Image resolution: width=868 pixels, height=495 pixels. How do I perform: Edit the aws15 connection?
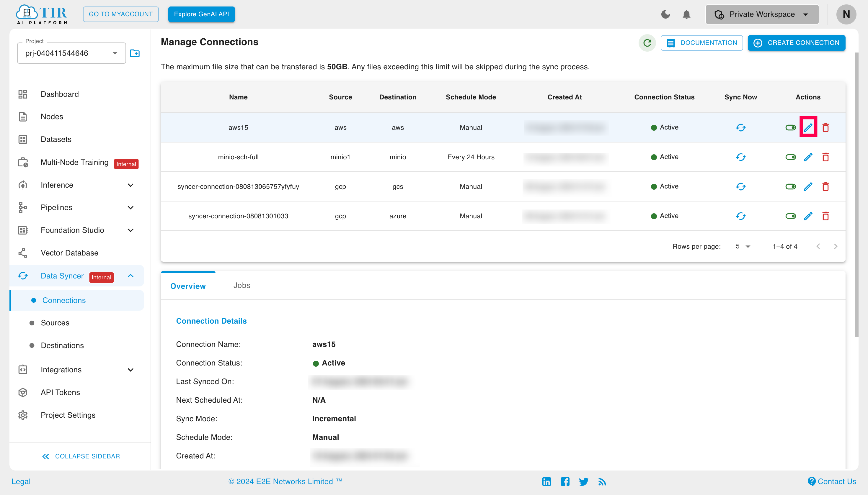click(x=808, y=127)
